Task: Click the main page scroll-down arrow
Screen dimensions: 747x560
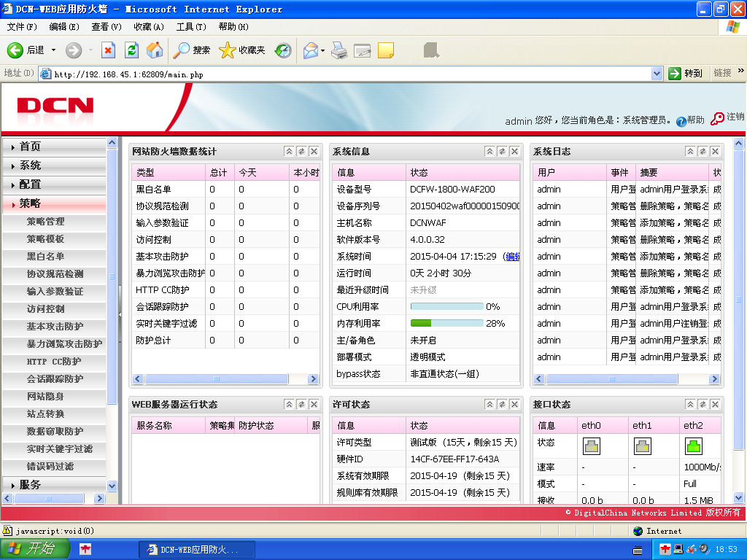Action: (x=738, y=497)
